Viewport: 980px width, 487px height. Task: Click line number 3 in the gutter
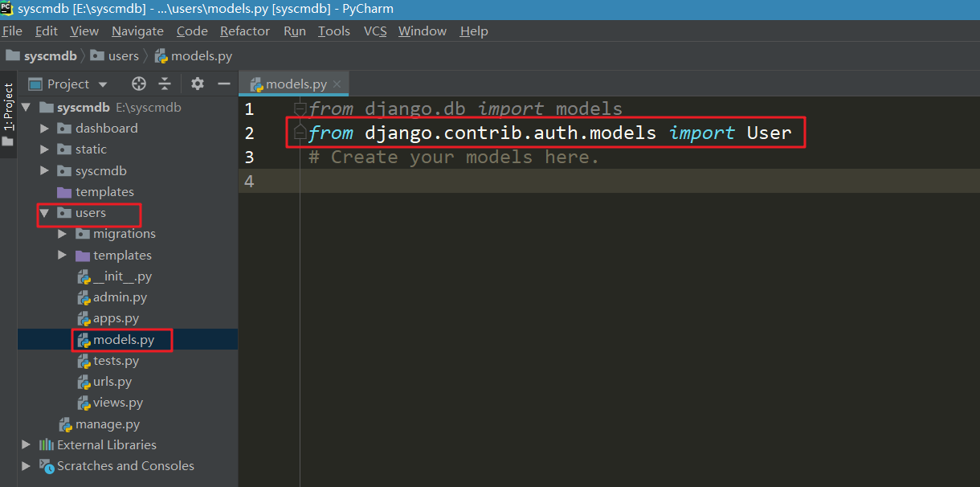pyautogui.click(x=249, y=157)
